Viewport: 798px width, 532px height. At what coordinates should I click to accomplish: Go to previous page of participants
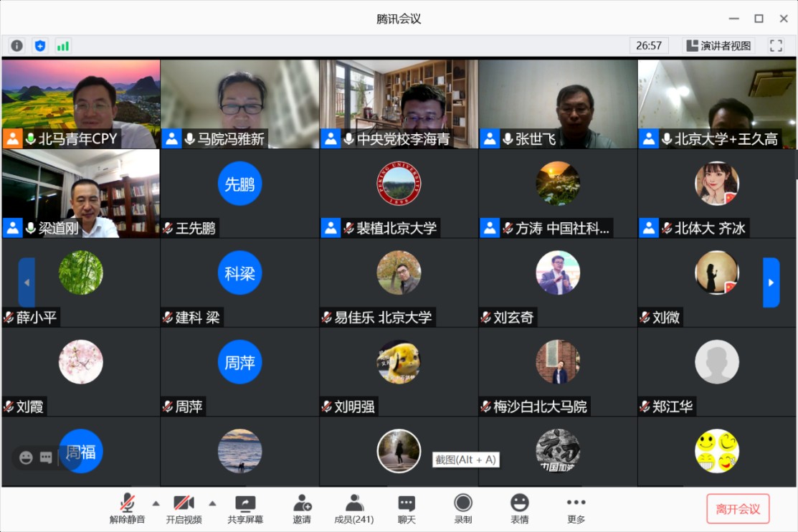click(x=27, y=282)
